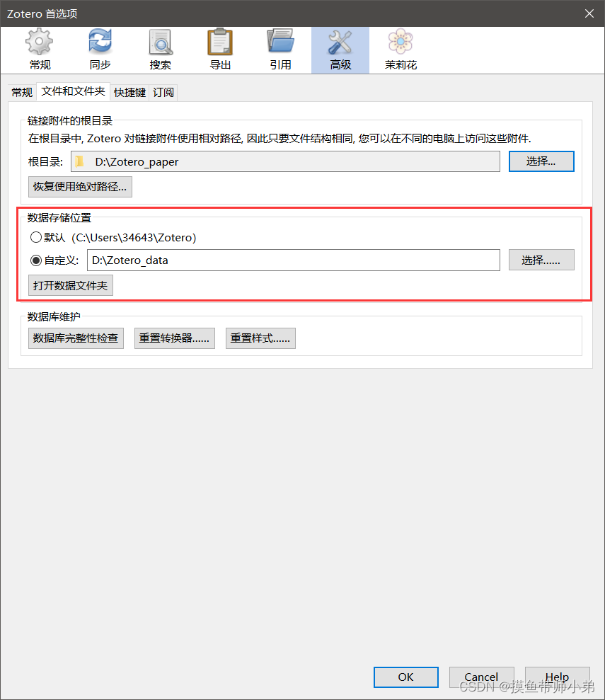Close the Zotero 首选项 window

[x=589, y=14]
